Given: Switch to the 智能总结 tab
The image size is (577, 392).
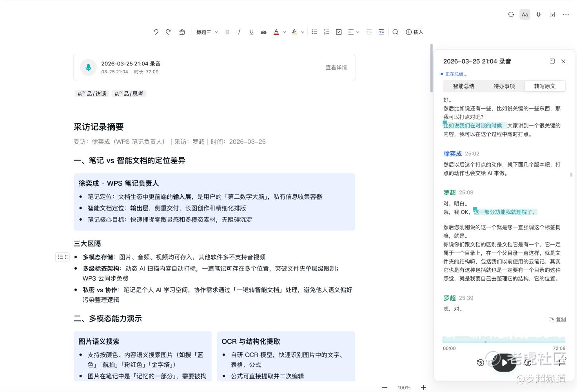Looking at the screenshot, I should [463, 86].
